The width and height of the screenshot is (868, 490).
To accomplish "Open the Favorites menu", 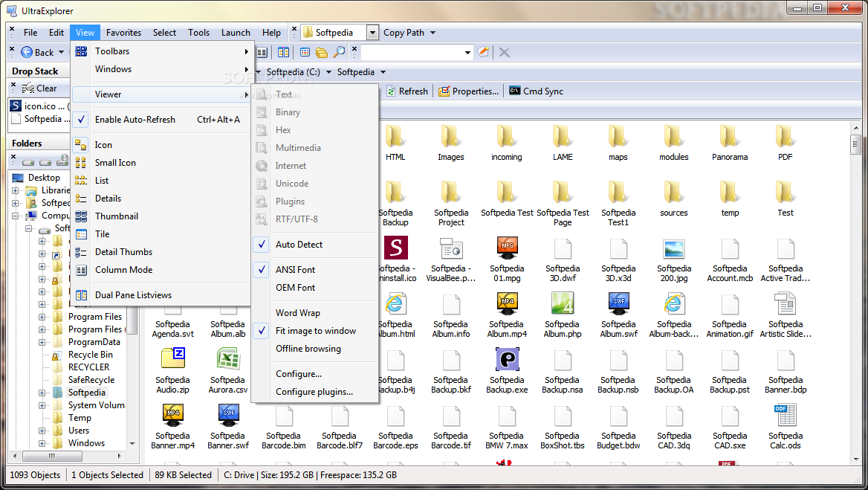I will [x=123, y=33].
